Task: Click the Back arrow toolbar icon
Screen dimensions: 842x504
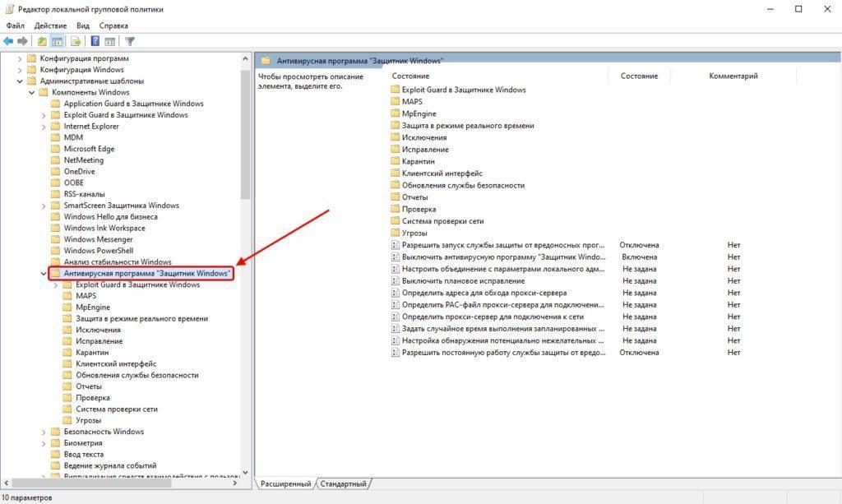Action: (x=8, y=41)
